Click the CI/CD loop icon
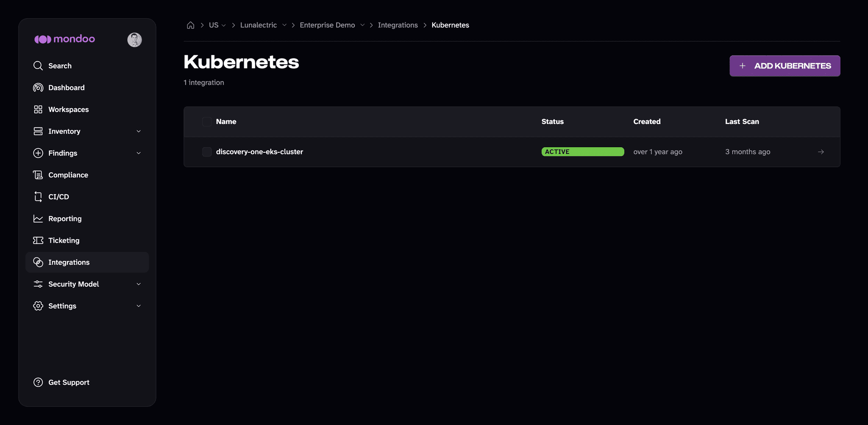 [38, 197]
